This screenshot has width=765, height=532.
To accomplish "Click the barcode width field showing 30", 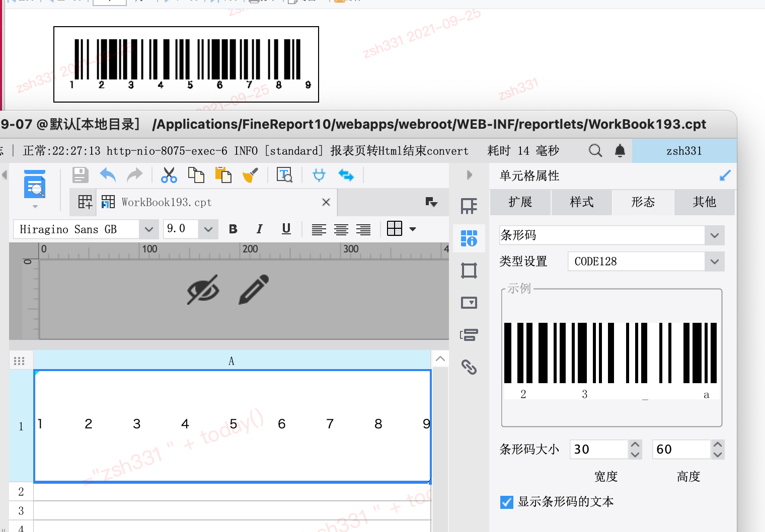I will [599, 449].
